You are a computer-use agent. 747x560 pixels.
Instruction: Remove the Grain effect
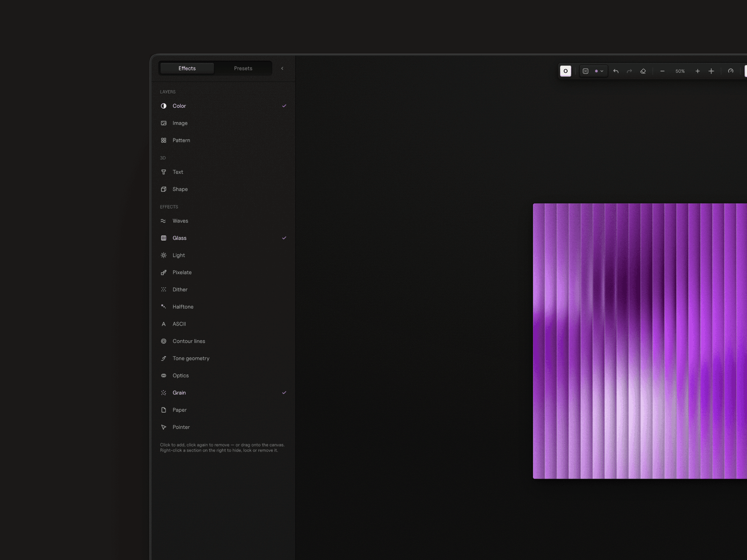[x=223, y=393]
